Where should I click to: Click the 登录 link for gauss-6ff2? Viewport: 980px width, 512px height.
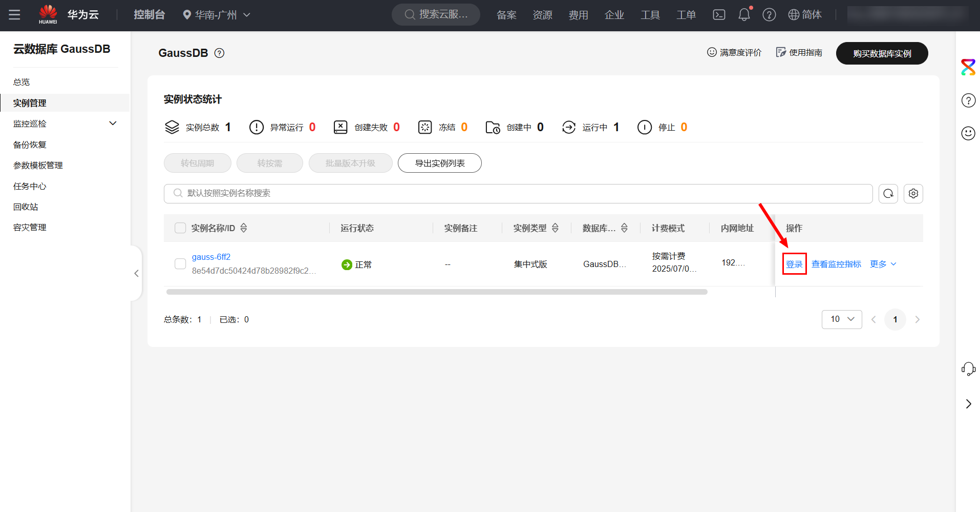[794, 264]
